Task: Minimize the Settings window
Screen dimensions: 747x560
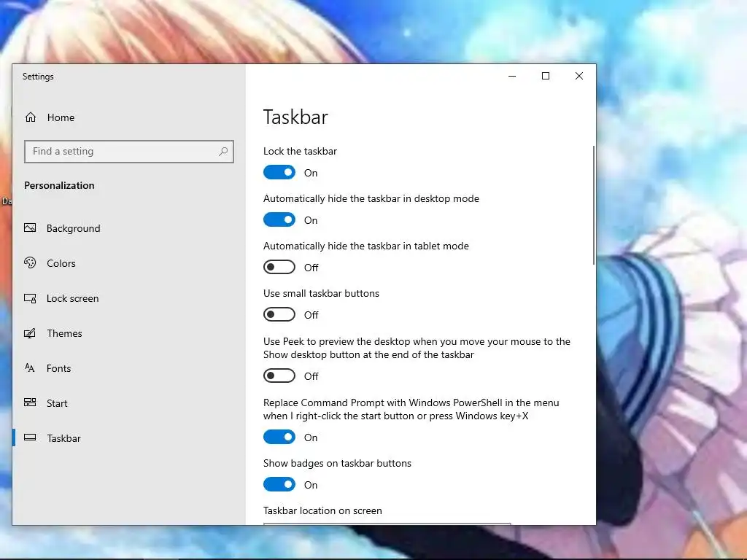Action: 512,76
